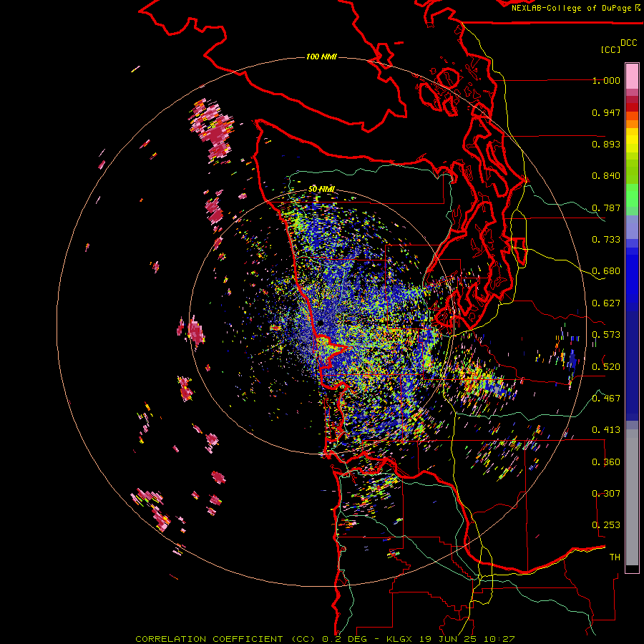
Task: Select the 0.947 scale value
Action: point(606,112)
